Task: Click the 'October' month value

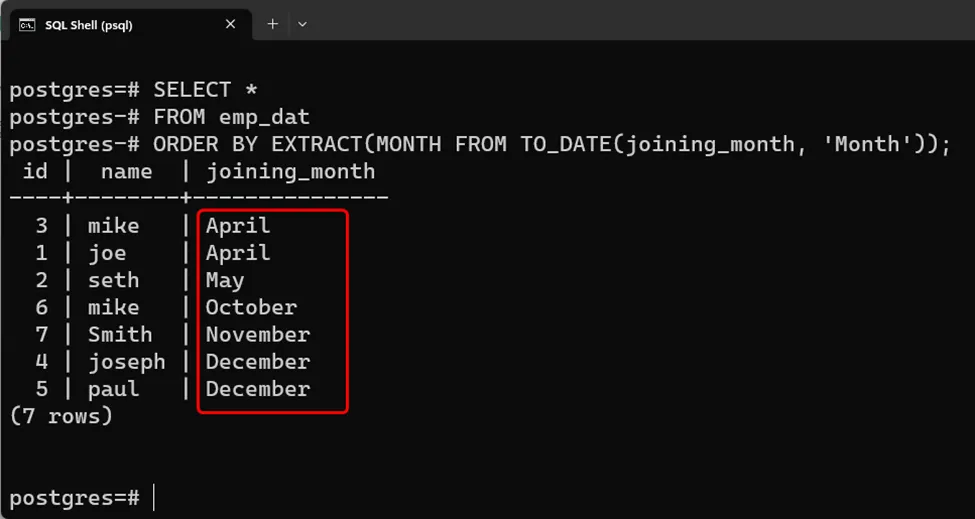Action: (251, 307)
